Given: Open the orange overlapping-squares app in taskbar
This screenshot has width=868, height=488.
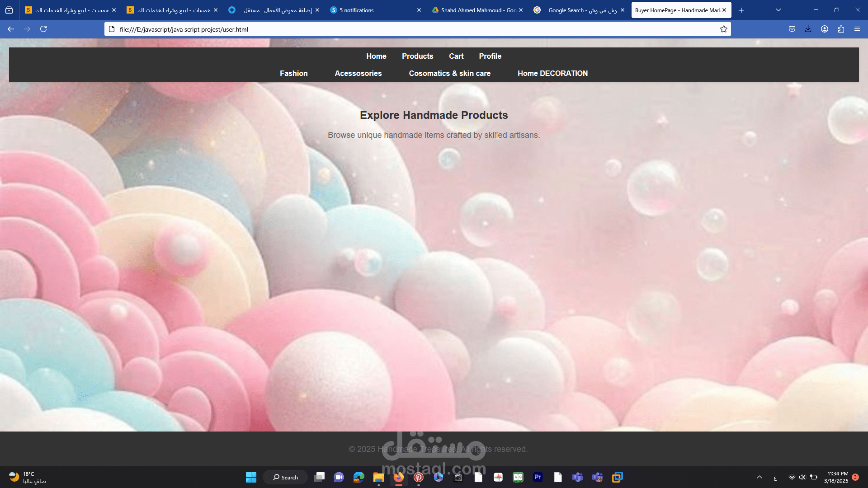Looking at the screenshot, I should 618,477.
